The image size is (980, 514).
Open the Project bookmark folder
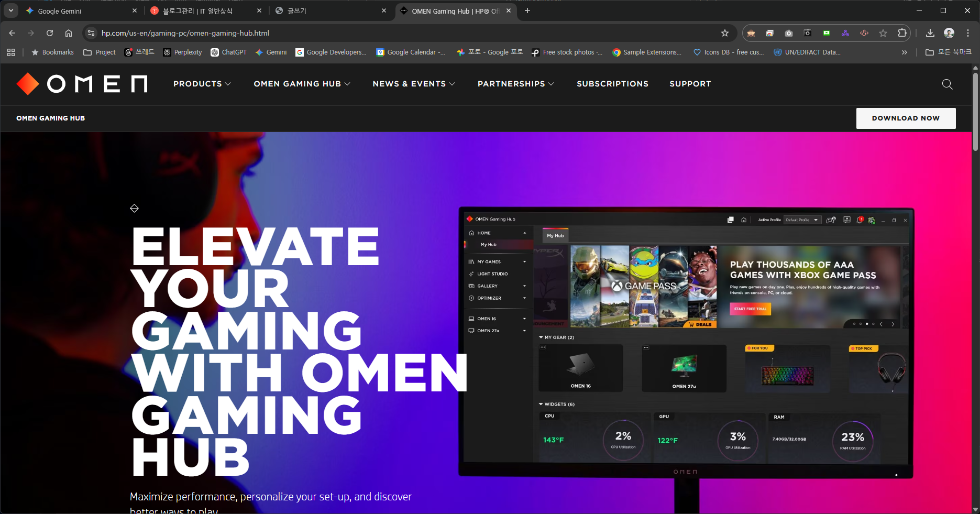click(x=100, y=52)
